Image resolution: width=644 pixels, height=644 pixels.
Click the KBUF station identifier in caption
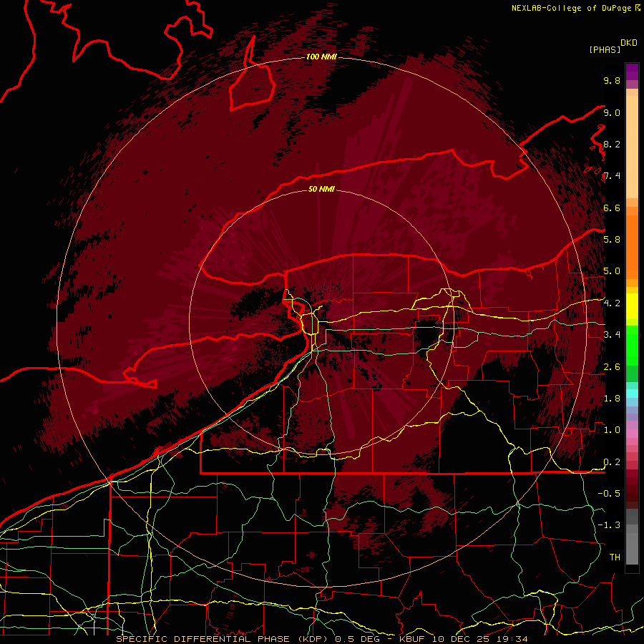pos(412,639)
